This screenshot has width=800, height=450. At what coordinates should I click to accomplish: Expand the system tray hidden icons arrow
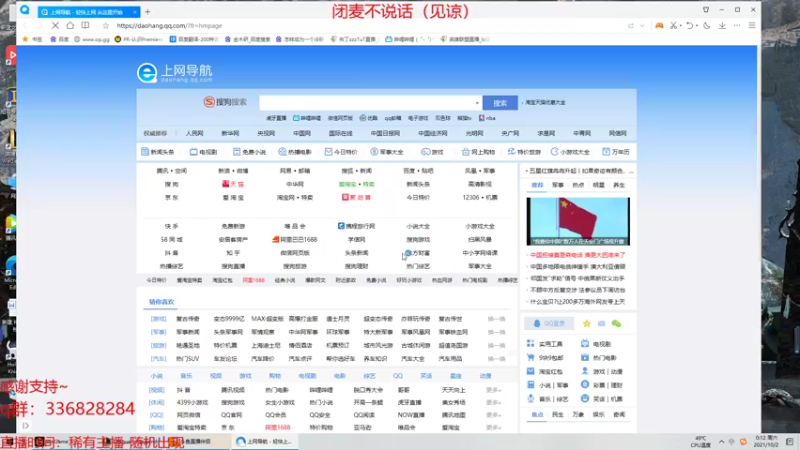(721, 442)
